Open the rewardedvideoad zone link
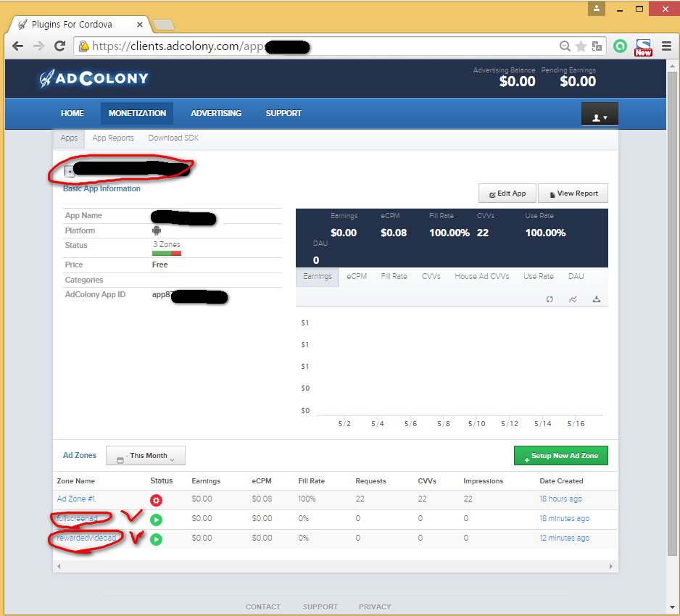The image size is (680, 616). [x=86, y=538]
